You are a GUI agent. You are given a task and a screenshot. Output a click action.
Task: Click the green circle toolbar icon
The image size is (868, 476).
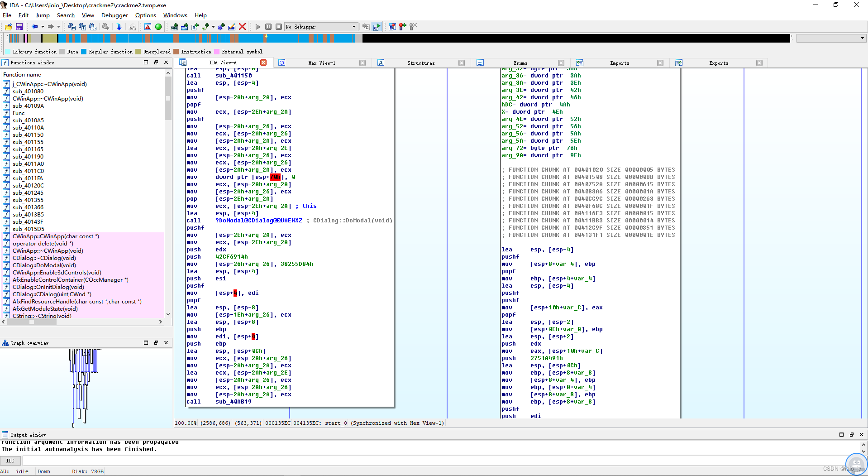click(x=158, y=27)
